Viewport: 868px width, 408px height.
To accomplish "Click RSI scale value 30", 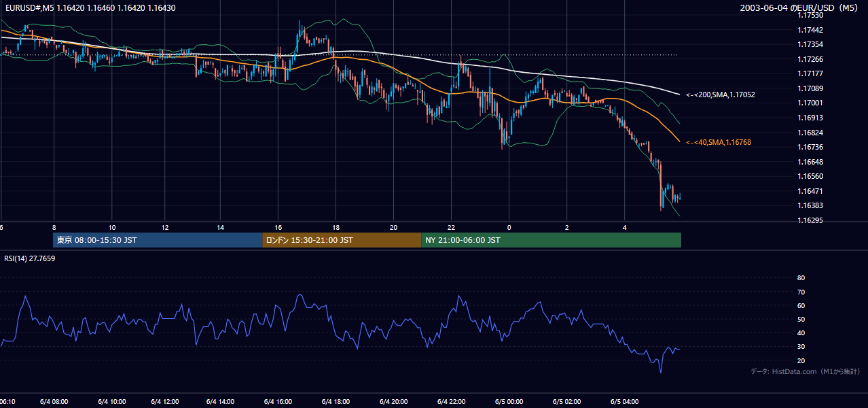I will click(x=801, y=347).
